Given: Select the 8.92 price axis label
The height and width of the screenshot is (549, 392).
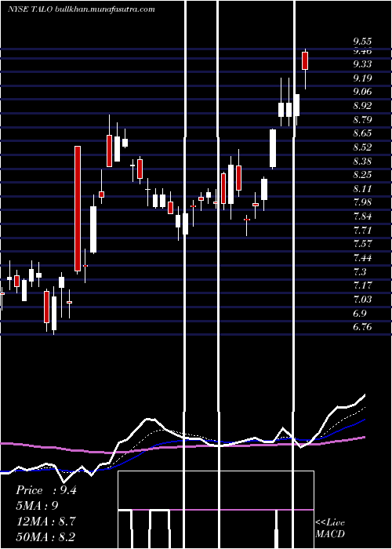Looking at the screenshot, I should pyautogui.click(x=362, y=106).
